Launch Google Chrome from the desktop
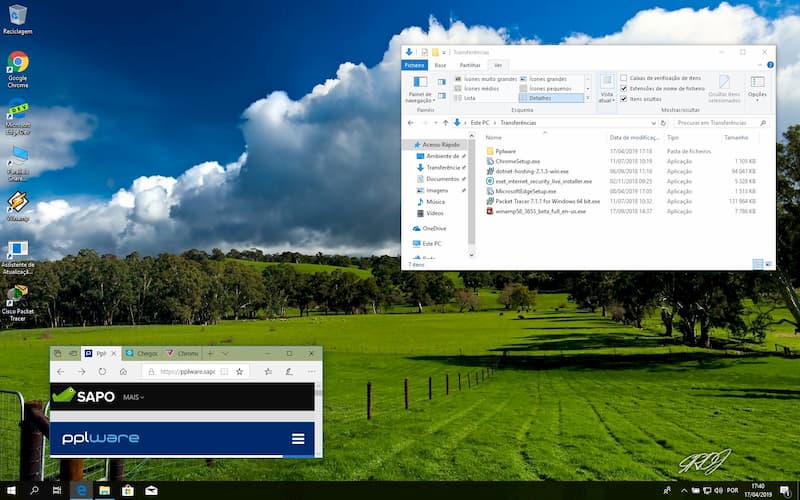Screen dimensions: 800x500 pos(18,69)
